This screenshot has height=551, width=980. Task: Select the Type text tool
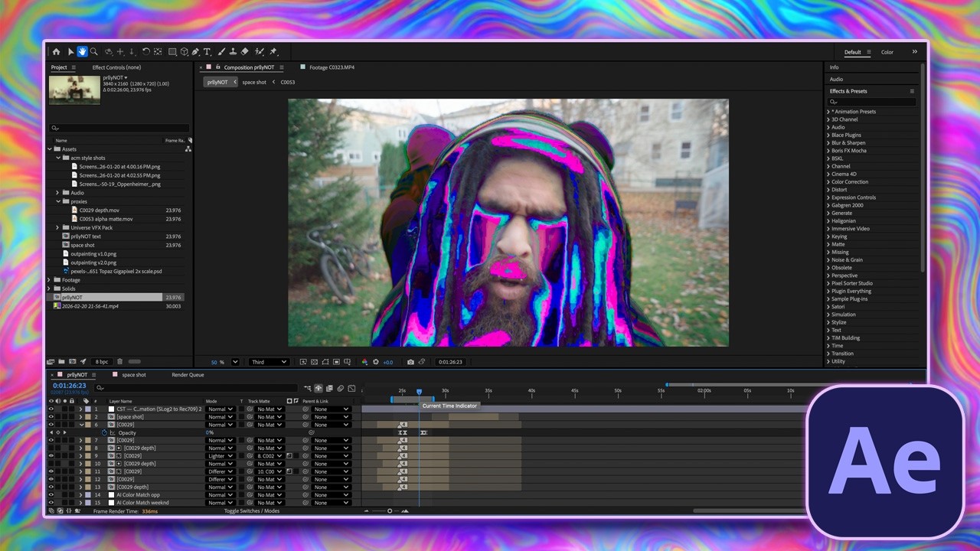(x=207, y=51)
